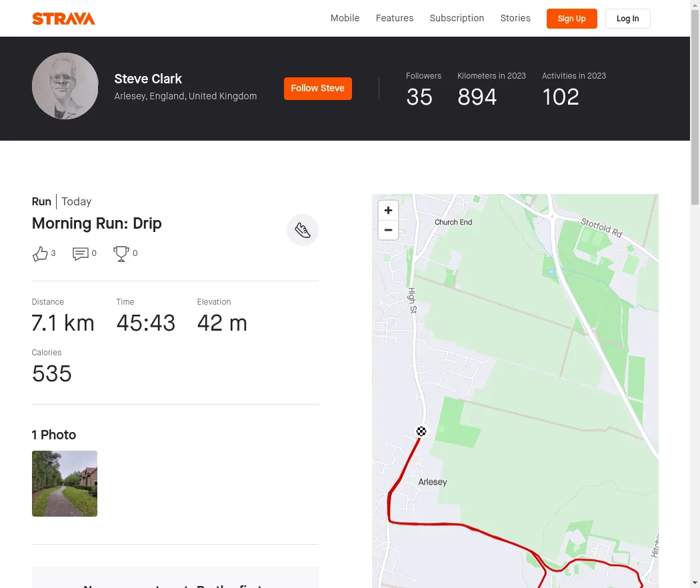Viewport: 700px width, 588px height.
Task: Open comments via the speech bubble icon
Action: 81,253
